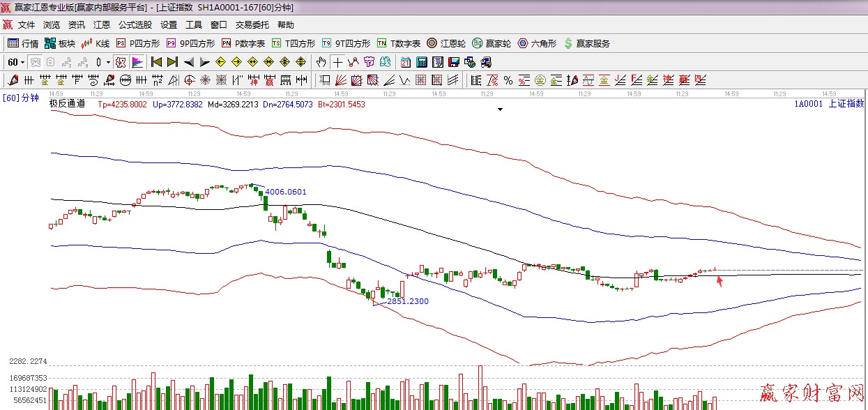Toggle the 权 adjustment button
The height and width of the screenshot is (410, 868).
tap(121, 62)
